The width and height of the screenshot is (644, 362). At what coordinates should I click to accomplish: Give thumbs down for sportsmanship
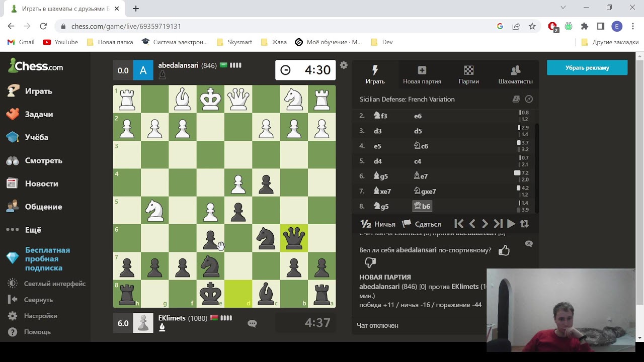(x=370, y=262)
